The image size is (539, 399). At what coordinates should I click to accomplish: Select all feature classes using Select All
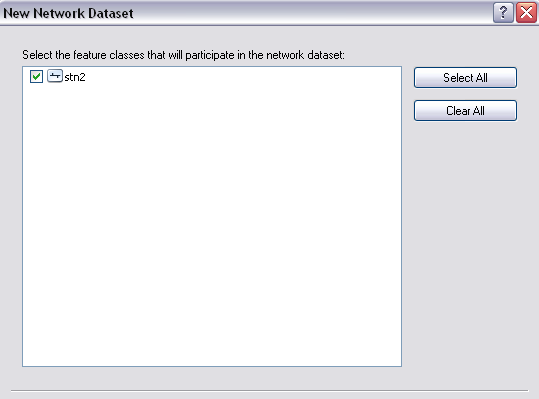pos(465,78)
